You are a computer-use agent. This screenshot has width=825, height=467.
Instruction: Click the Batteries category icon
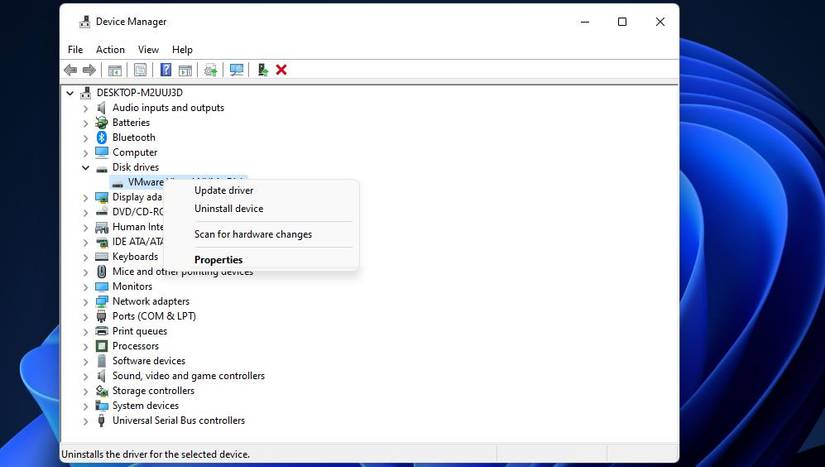[102, 123]
